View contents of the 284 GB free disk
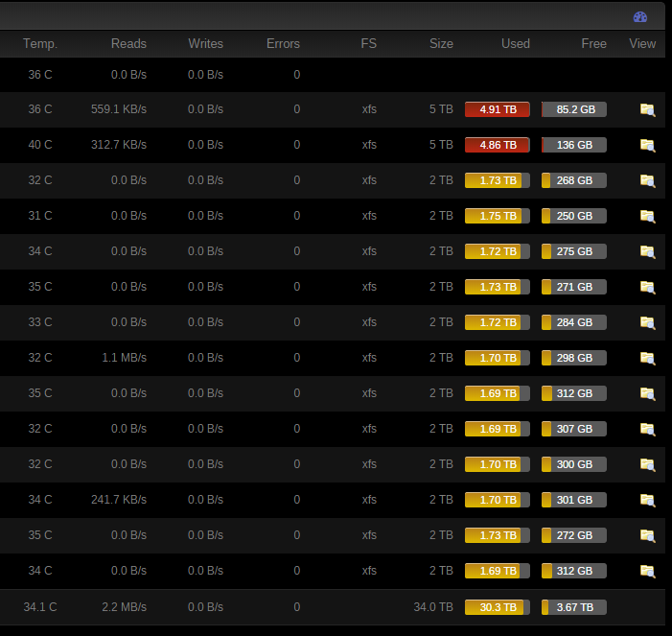Viewport: 672px width, 636px height. 648,323
